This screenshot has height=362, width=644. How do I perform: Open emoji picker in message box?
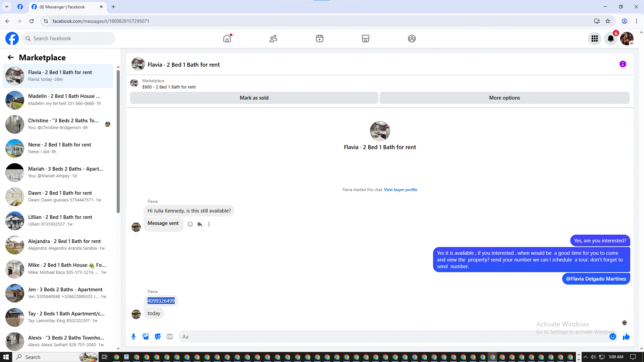click(x=612, y=337)
